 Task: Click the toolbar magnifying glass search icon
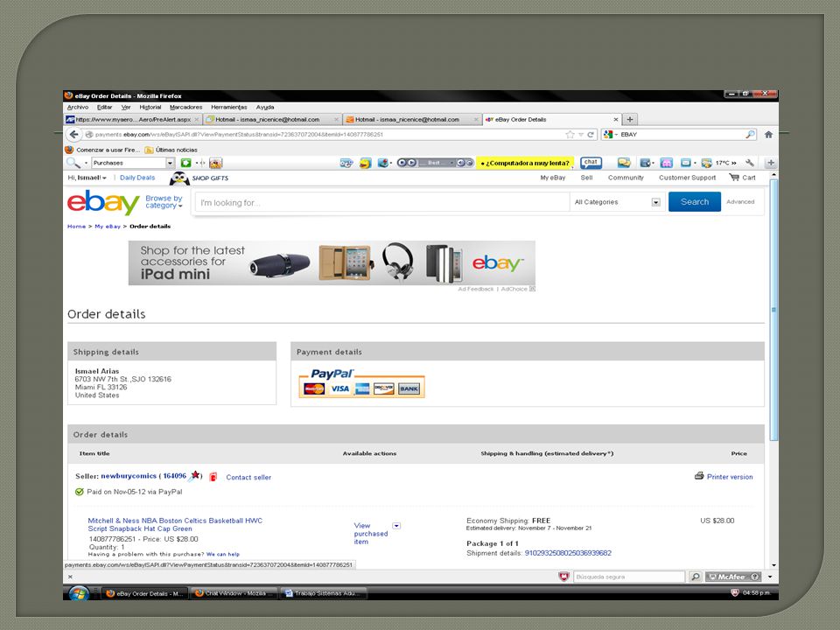pos(73,163)
